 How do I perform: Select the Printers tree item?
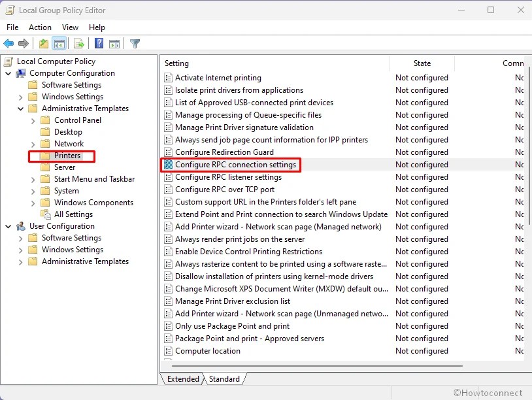67,156
